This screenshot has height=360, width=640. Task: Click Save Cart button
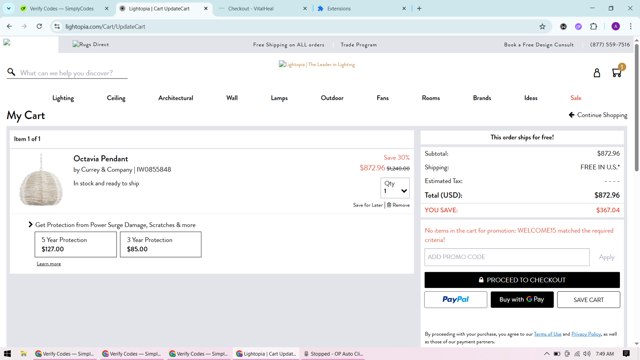589,300
